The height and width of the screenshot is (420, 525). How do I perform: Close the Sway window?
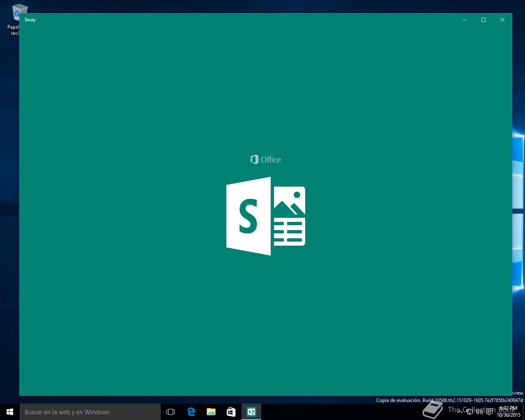(x=502, y=20)
